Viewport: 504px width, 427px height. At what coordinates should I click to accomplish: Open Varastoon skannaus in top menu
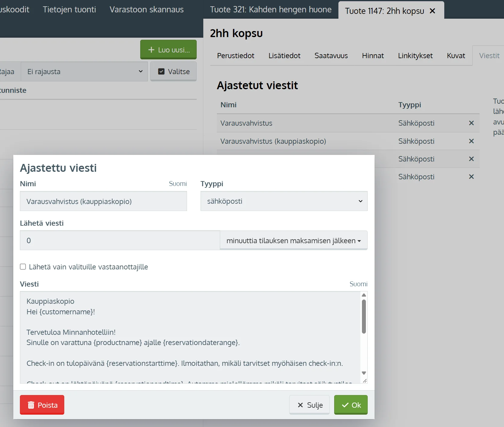click(147, 10)
